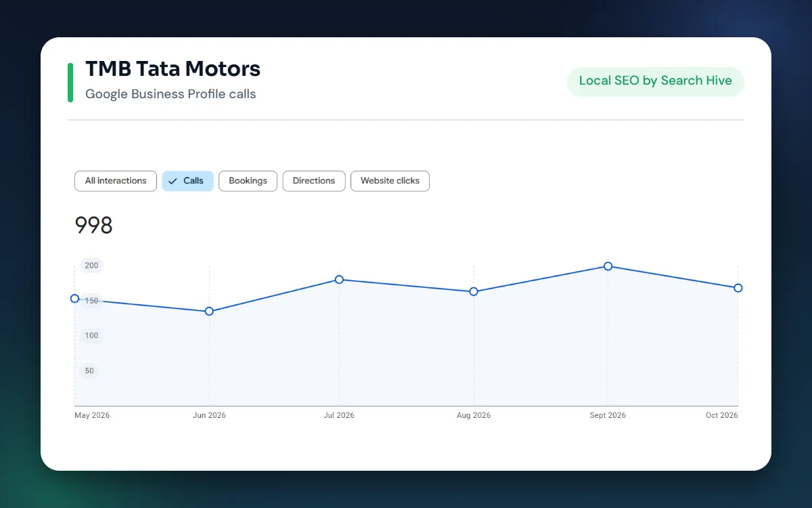The height and width of the screenshot is (508, 812).
Task: Click the 200 y-axis label
Action: (91, 266)
